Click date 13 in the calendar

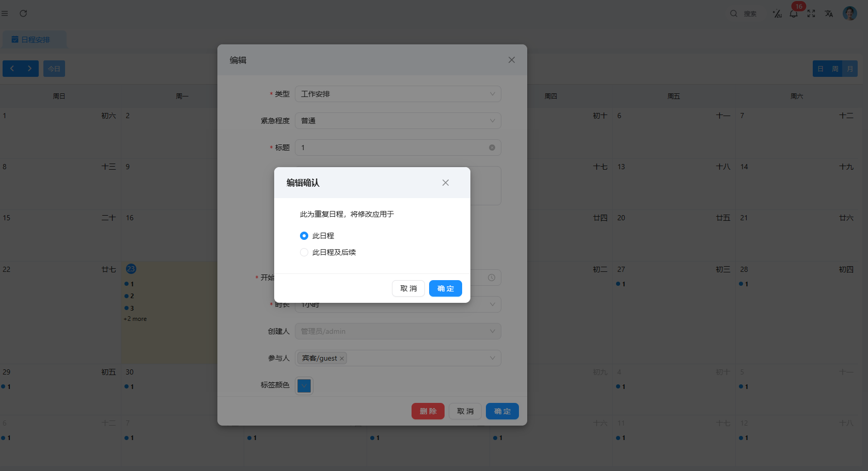(x=621, y=167)
